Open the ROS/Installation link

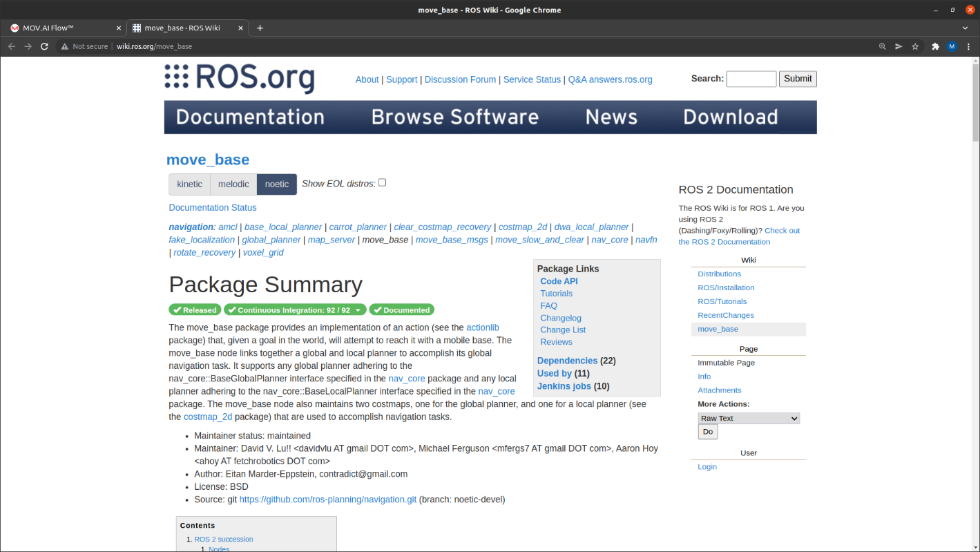(726, 287)
